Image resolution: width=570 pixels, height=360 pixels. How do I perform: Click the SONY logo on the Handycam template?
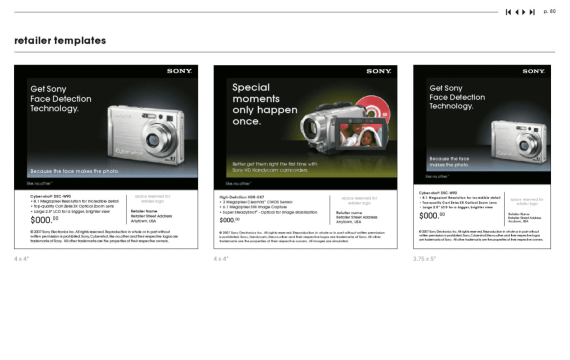pos(379,71)
